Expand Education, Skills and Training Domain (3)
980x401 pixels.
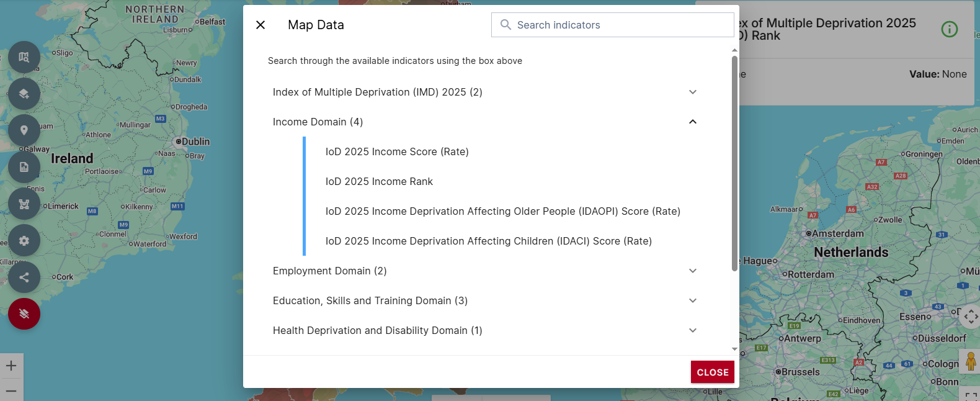tap(485, 300)
